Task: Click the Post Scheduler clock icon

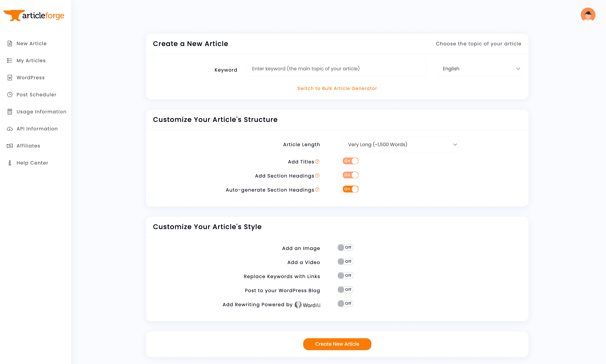Action: (10, 95)
